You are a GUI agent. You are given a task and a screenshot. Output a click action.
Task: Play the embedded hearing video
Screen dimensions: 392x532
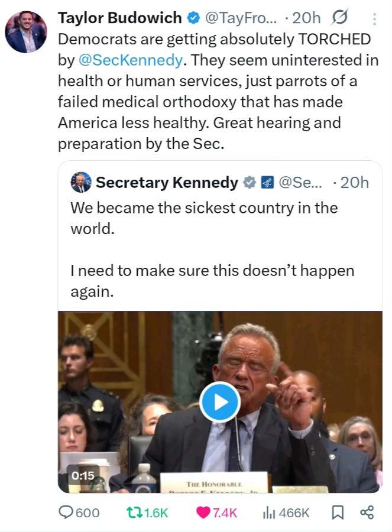219,402
